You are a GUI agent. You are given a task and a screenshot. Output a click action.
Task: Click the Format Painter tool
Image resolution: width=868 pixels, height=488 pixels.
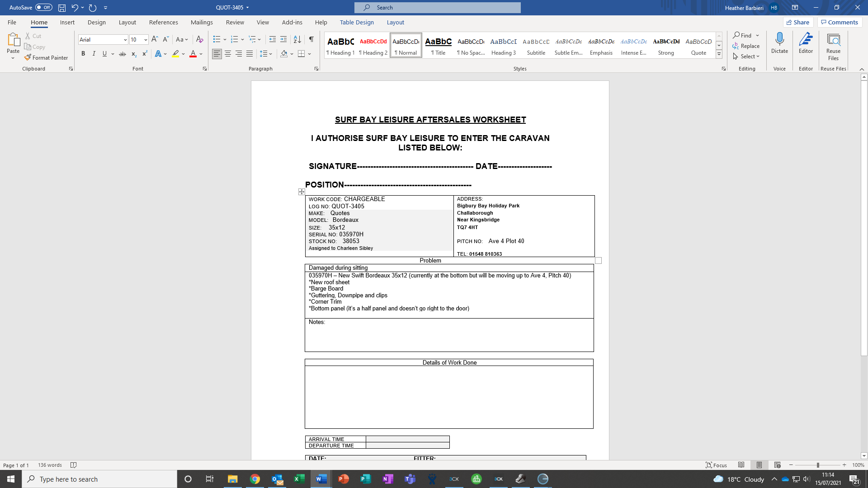click(46, 58)
